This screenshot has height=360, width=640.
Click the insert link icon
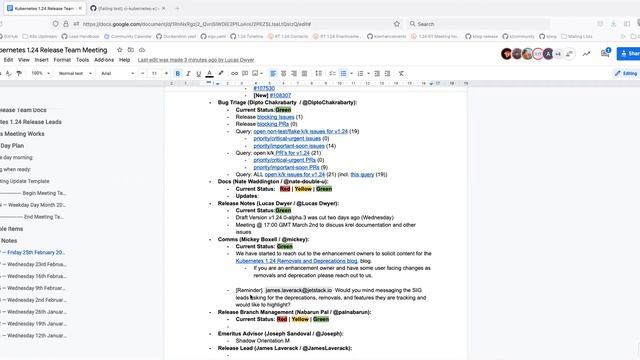234,73
